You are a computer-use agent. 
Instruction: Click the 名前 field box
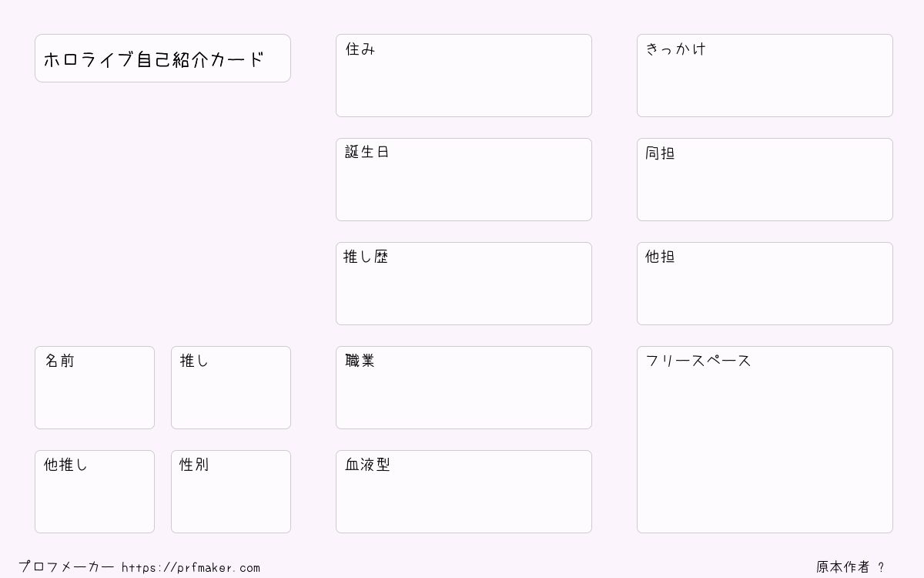click(95, 388)
